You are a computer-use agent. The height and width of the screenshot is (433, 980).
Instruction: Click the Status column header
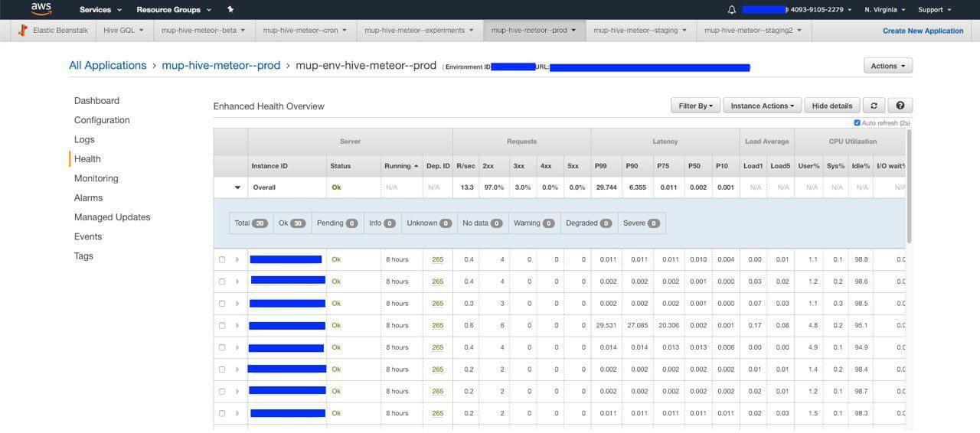[x=354, y=166]
